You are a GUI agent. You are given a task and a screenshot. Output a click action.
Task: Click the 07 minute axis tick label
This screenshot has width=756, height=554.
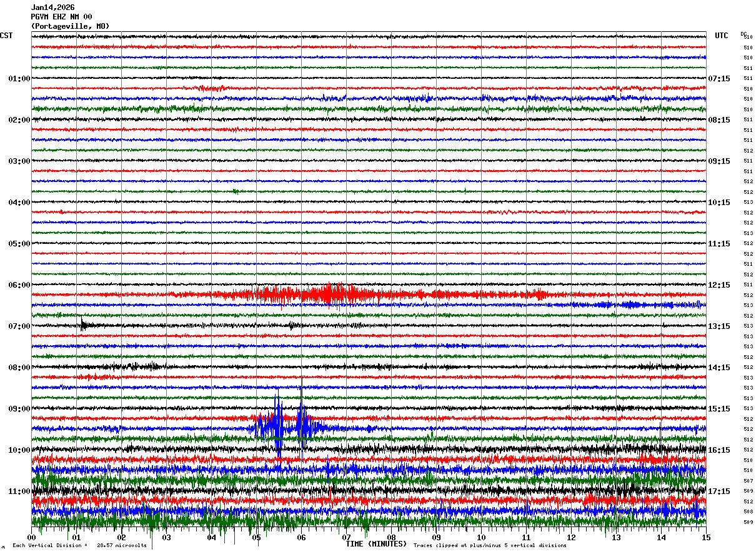(x=347, y=538)
